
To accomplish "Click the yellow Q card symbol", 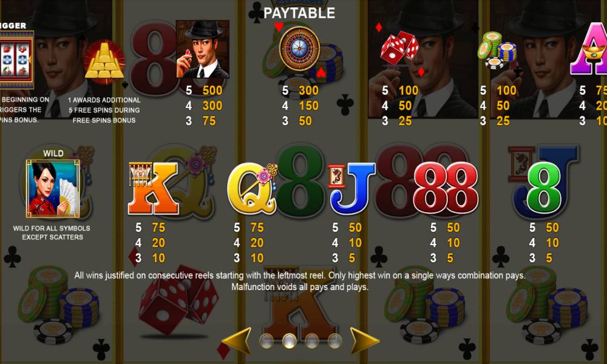I will point(253,189).
